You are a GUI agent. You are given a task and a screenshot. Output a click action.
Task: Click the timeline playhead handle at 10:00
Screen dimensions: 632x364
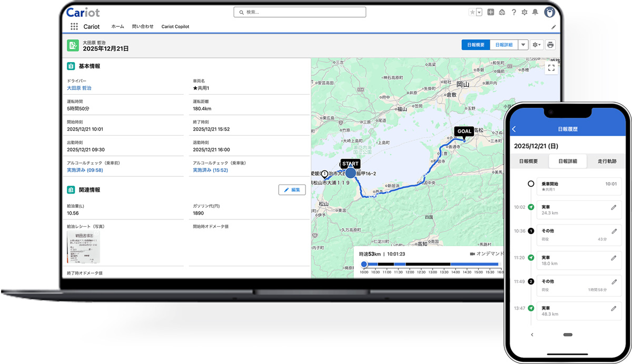point(364,264)
